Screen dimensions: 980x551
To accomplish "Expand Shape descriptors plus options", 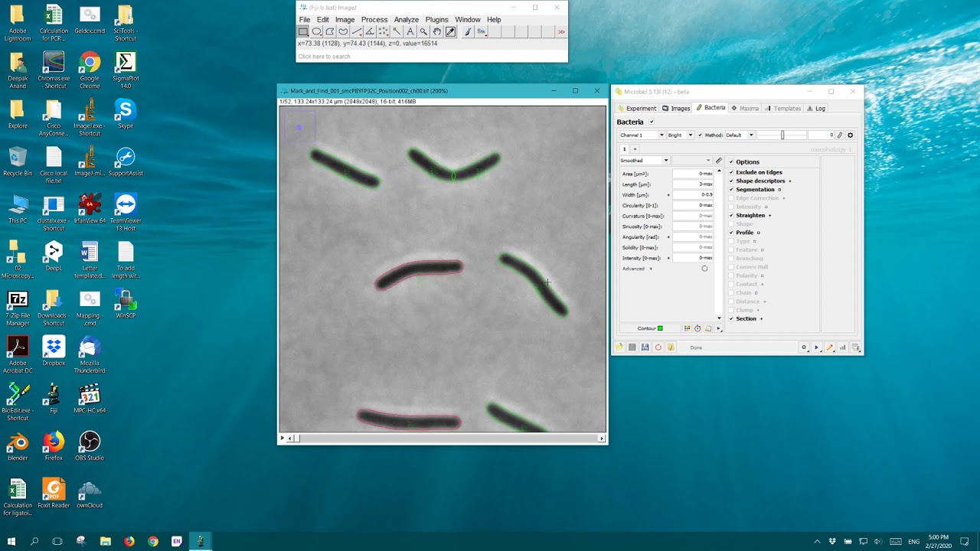I will pos(790,181).
